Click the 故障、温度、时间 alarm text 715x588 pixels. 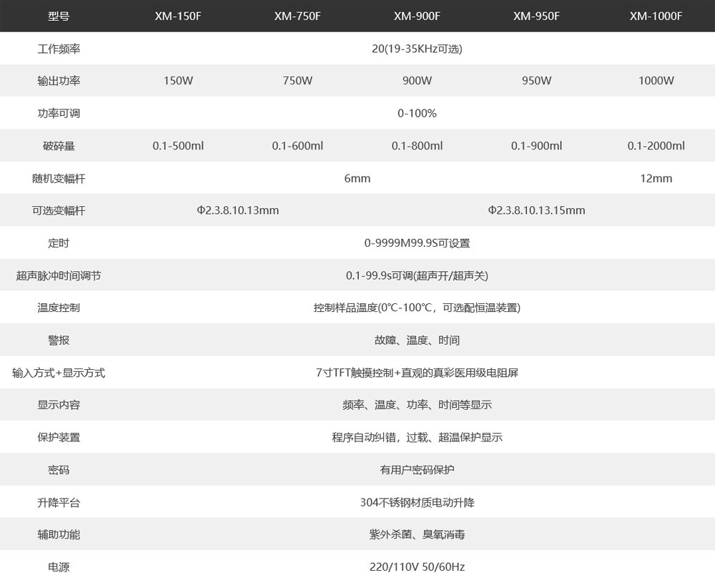417,340
